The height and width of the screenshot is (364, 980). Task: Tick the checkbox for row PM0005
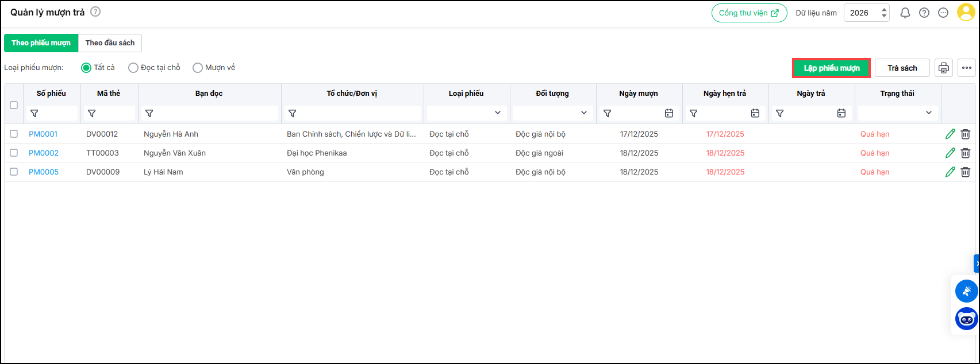[14, 172]
